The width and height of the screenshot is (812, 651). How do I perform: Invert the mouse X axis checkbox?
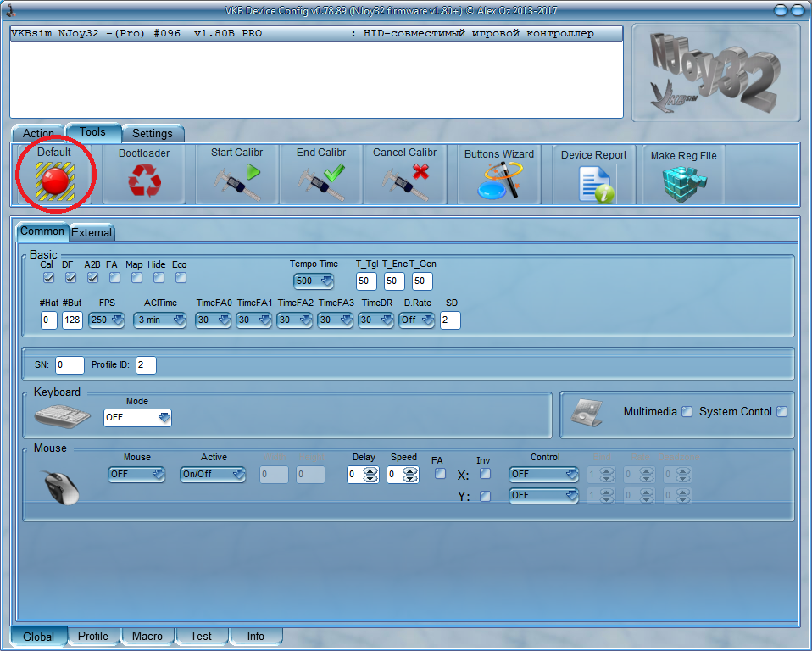[485, 473]
